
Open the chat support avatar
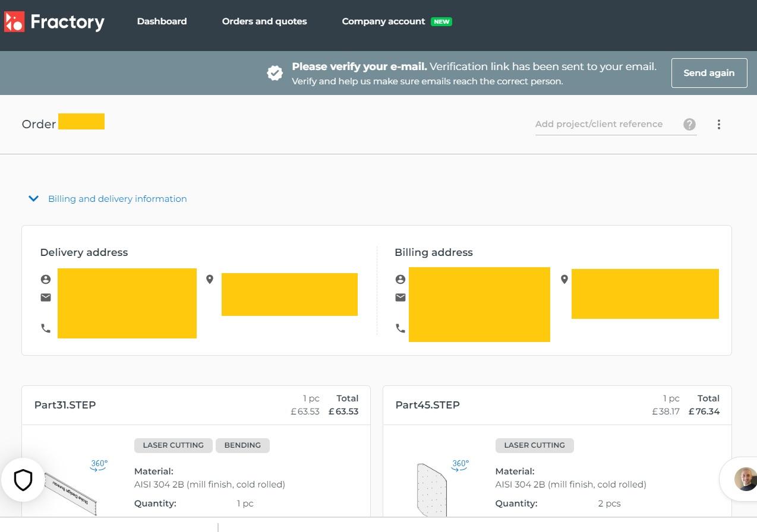pos(745,479)
